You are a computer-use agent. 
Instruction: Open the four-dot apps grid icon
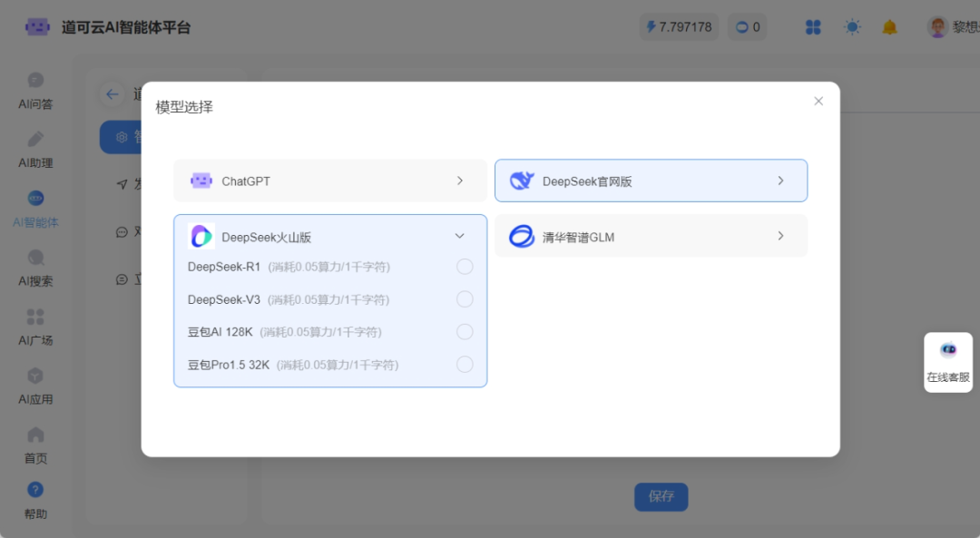(x=813, y=27)
